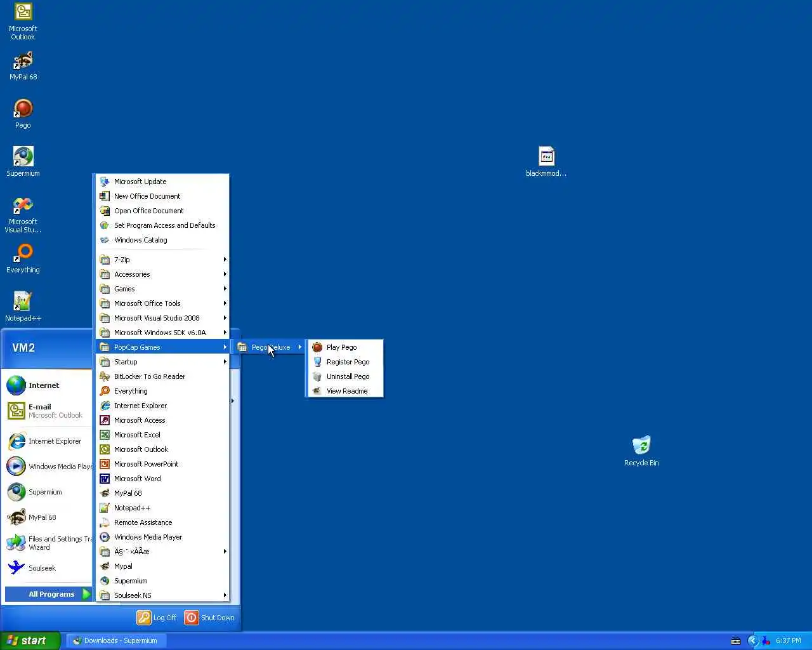Screen dimensions: 812x650
Task: Open Supermium in Start menu recent list
Action: [x=48, y=492]
